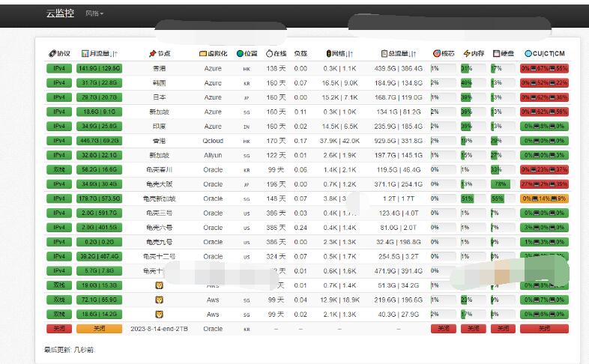Click the clock icon beside 在线 header
The height and width of the screenshot is (364, 589).
click(270, 54)
